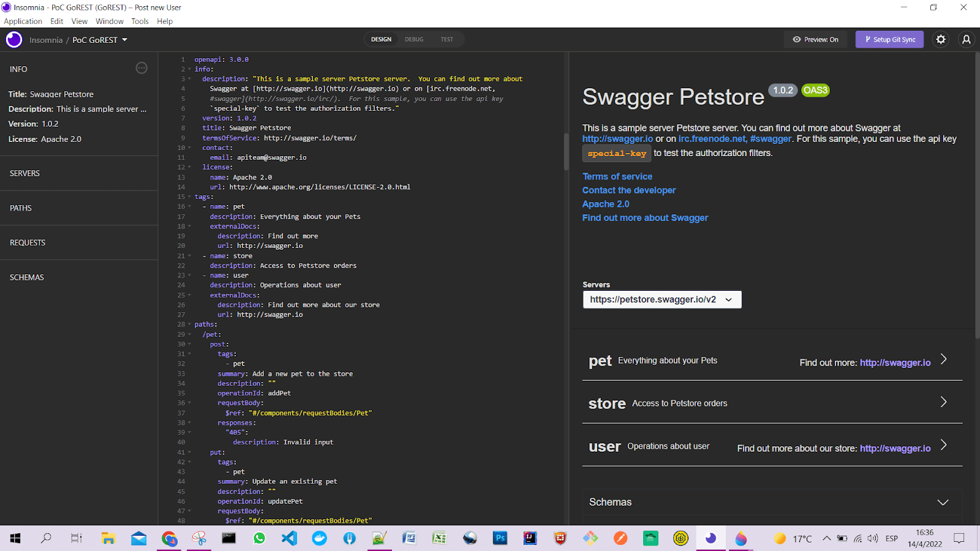Click the Insomnia logo icon
This screenshot has height=551, width=980.
tap(14, 40)
